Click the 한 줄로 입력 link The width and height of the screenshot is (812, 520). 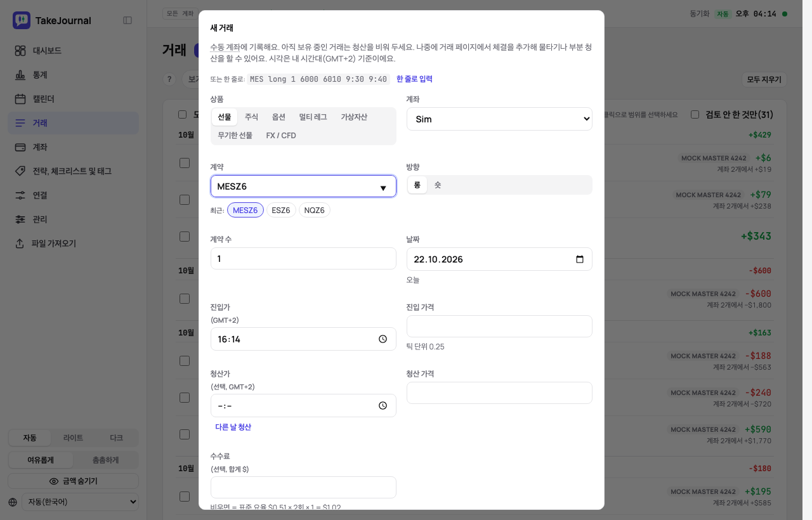point(414,79)
